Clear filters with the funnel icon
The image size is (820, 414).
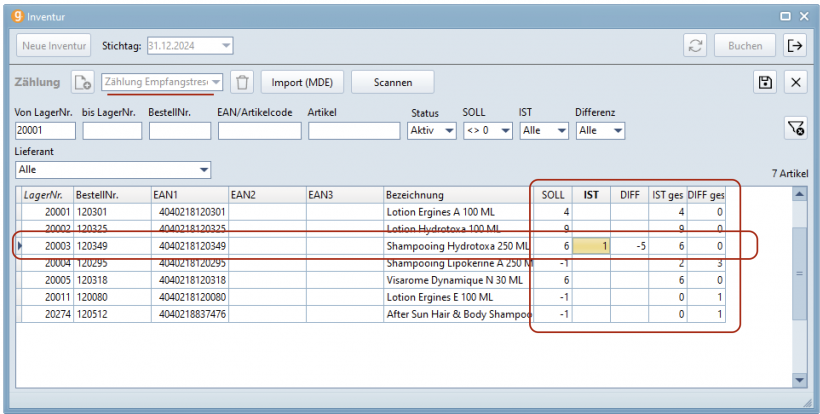794,127
